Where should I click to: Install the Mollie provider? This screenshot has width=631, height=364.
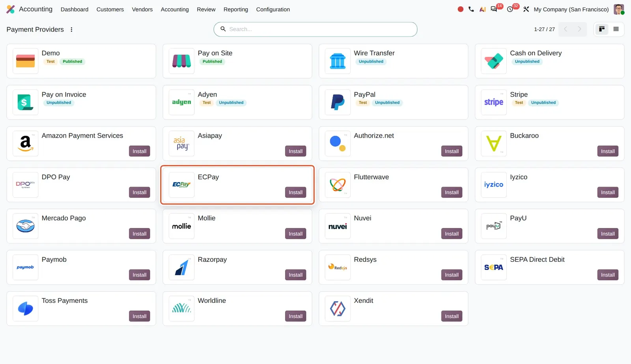point(296,233)
